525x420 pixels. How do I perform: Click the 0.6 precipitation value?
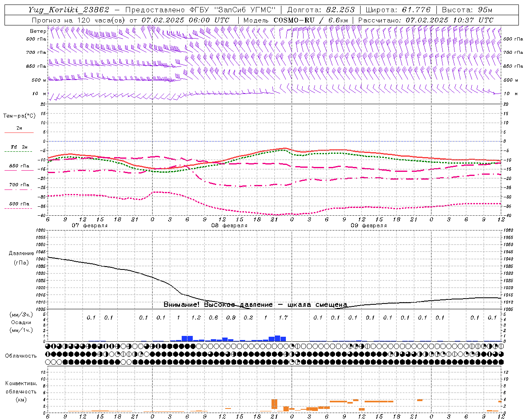click(x=213, y=317)
